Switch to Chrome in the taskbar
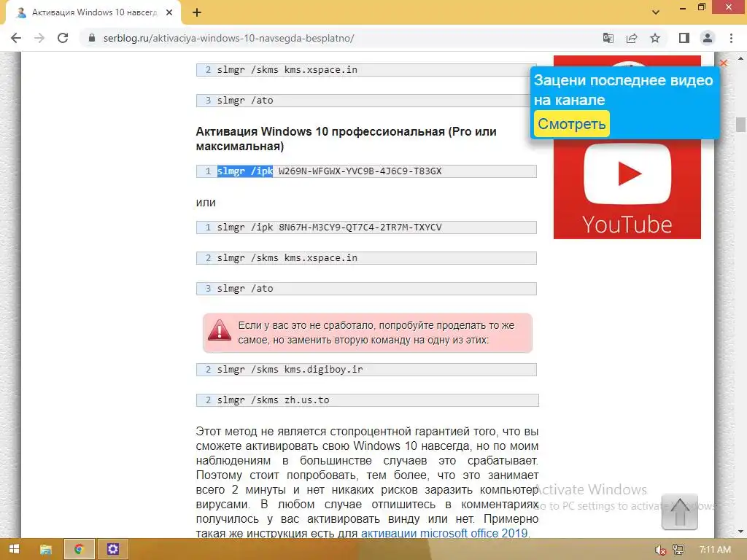The height and width of the screenshot is (560, 747). pos(79,549)
